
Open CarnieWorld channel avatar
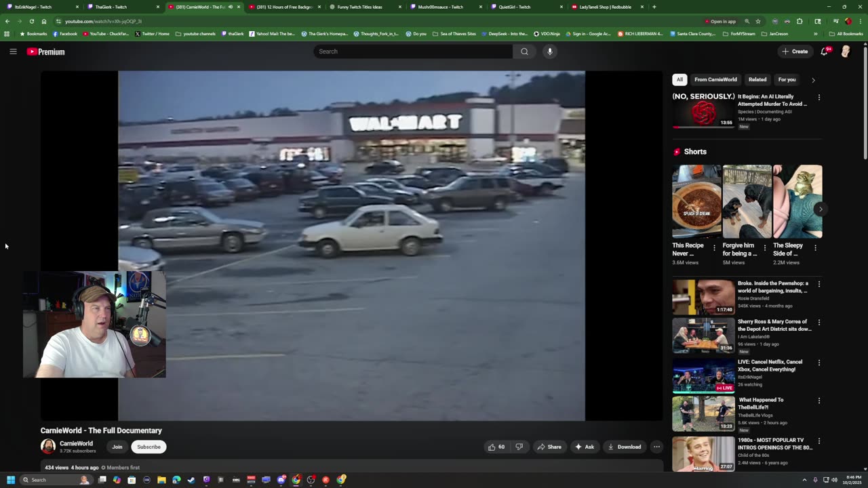pyautogui.click(x=47, y=446)
